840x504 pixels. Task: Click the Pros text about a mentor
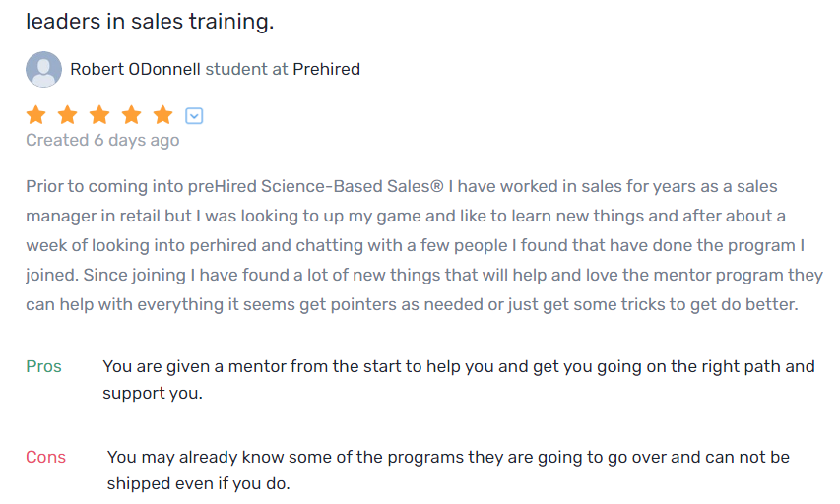458,366
